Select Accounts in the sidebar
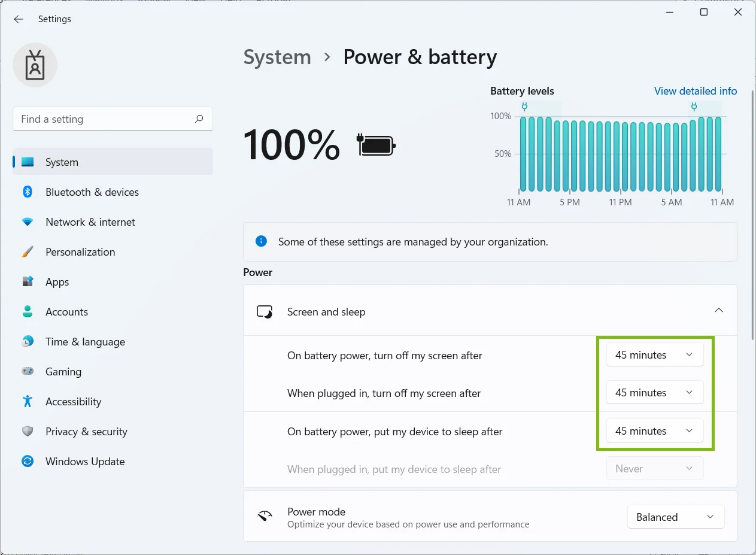Screen dimensions: 756x555 113,312
